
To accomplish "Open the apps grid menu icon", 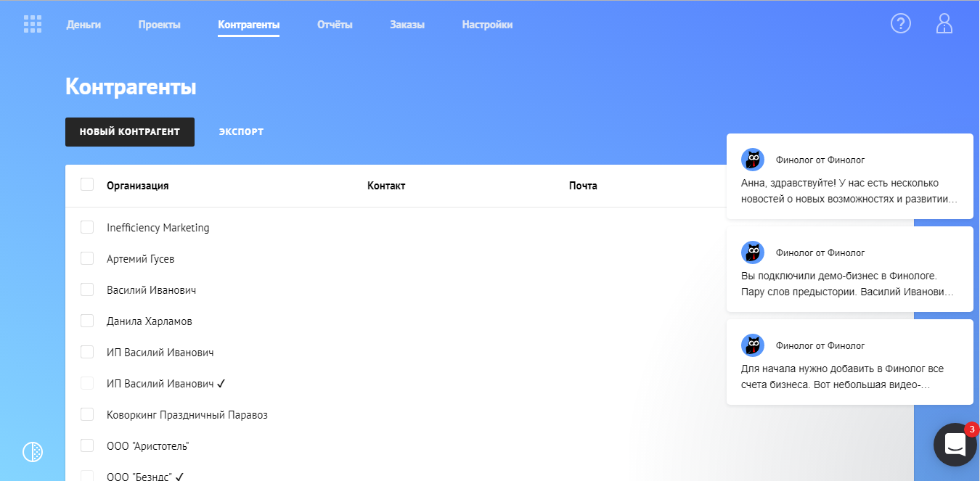I will click(x=33, y=24).
